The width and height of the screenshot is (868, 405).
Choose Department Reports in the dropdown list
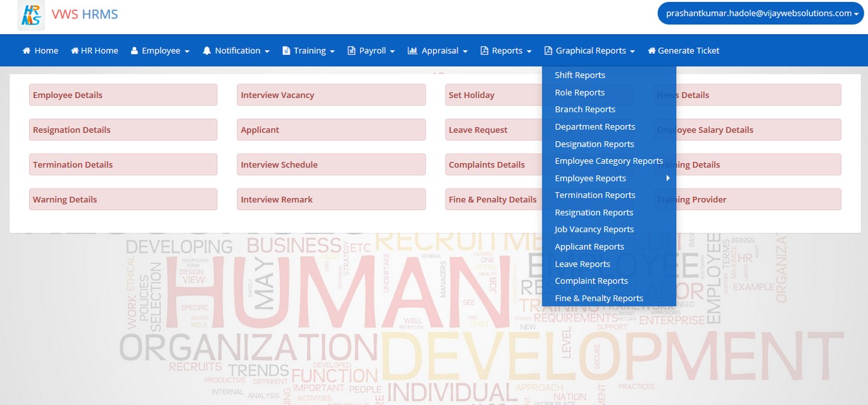click(x=595, y=127)
